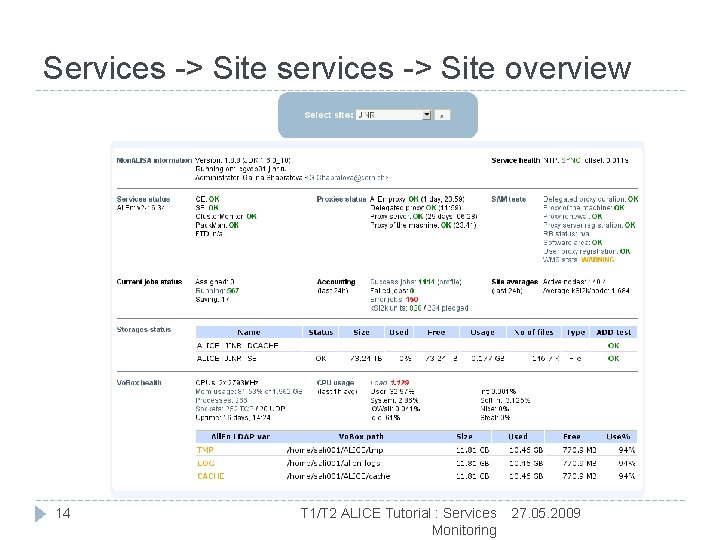This screenshot has height=540, width=720.
Task: Click the AliEn LDAP var column header
Action: coord(240,436)
